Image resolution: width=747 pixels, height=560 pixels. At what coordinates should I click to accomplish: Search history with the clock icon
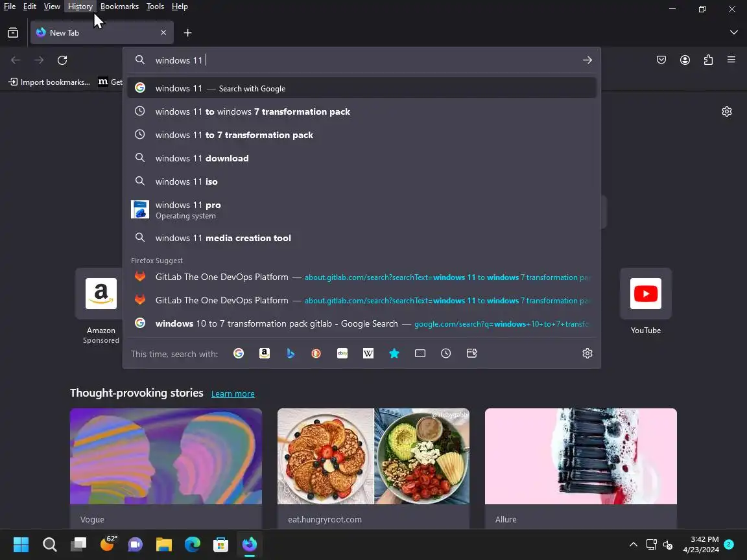[x=446, y=353]
